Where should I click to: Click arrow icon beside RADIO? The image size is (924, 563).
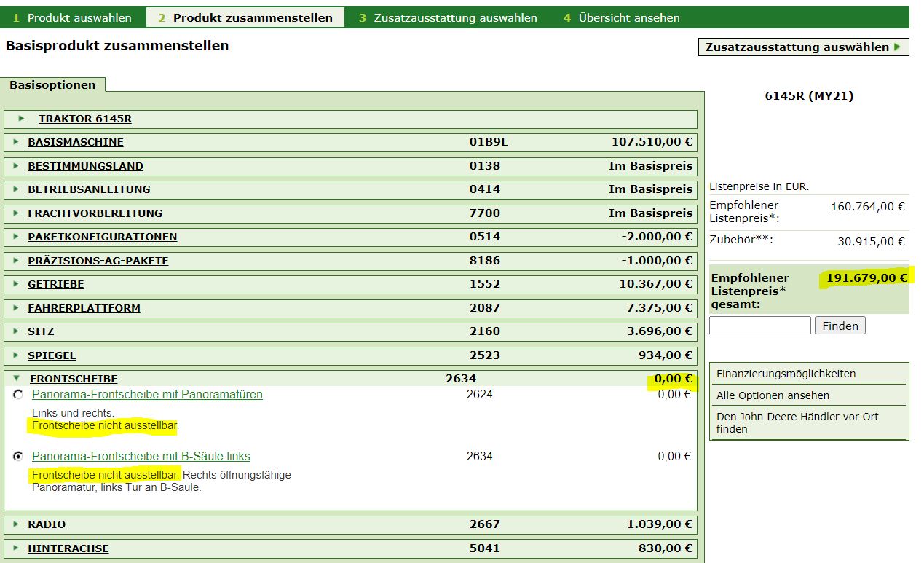click(16, 524)
